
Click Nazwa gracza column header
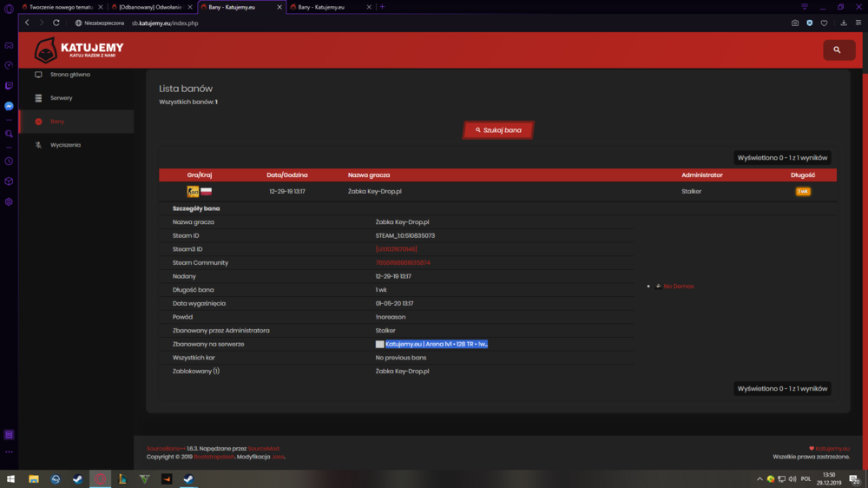[x=369, y=175]
